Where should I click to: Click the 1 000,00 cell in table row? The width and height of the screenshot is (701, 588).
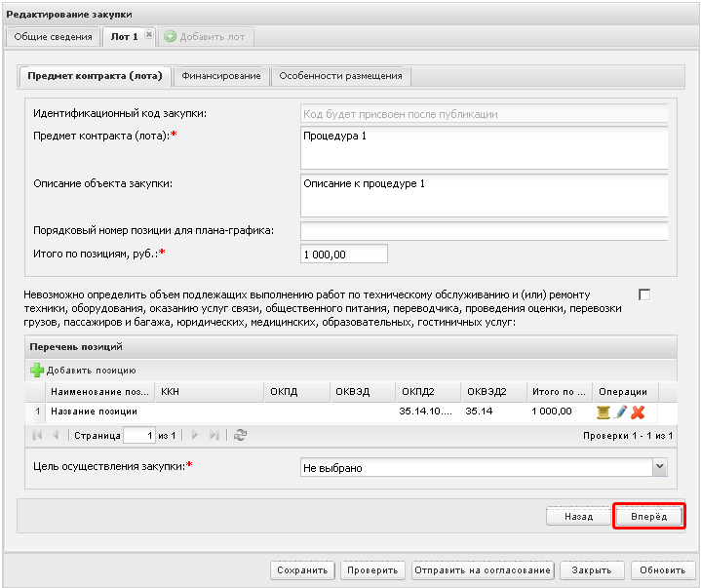pos(560,412)
